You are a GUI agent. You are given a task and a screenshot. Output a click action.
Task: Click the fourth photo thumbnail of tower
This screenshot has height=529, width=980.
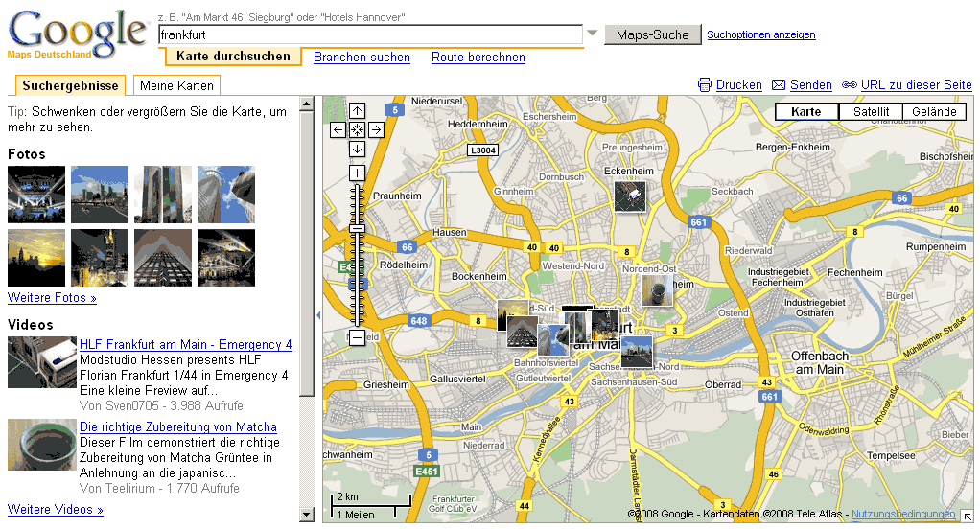[x=225, y=195]
